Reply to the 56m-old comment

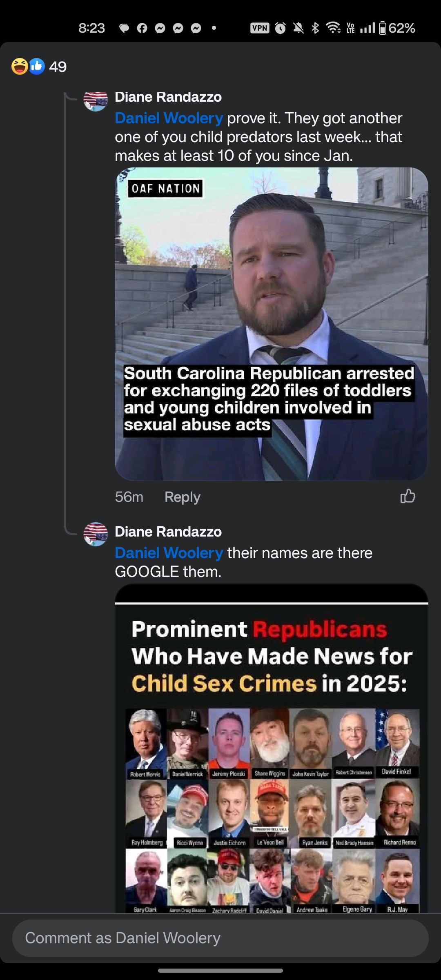click(x=182, y=497)
